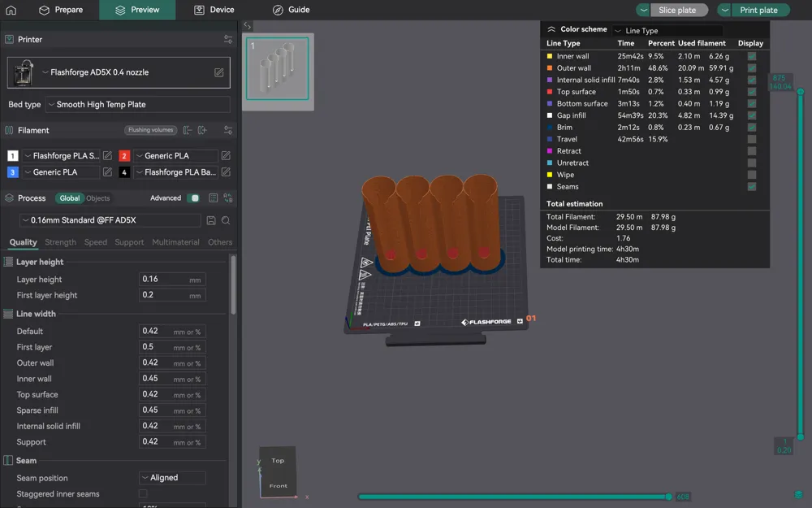Toggle Internal solid infill display checkbox
The height and width of the screenshot is (508, 812).
(x=751, y=80)
